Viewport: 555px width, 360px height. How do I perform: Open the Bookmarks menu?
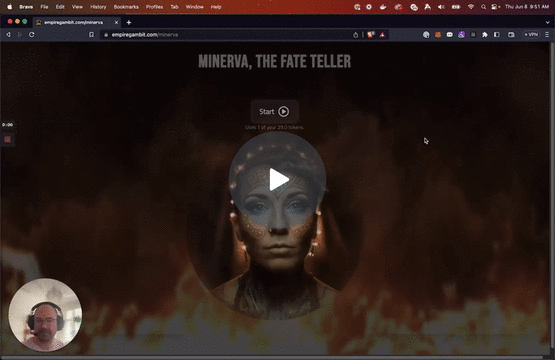[126, 7]
